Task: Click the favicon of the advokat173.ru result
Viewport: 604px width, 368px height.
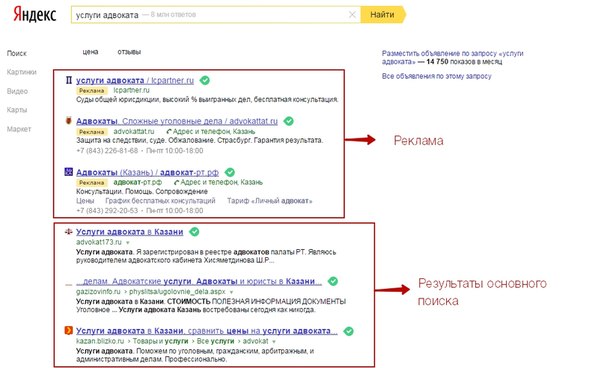Action: click(x=69, y=232)
